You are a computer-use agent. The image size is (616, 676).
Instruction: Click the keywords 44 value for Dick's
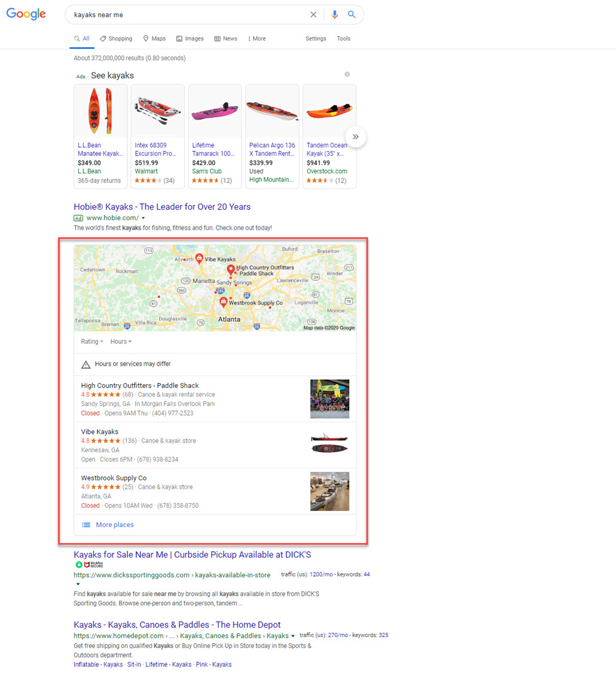click(x=367, y=574)
